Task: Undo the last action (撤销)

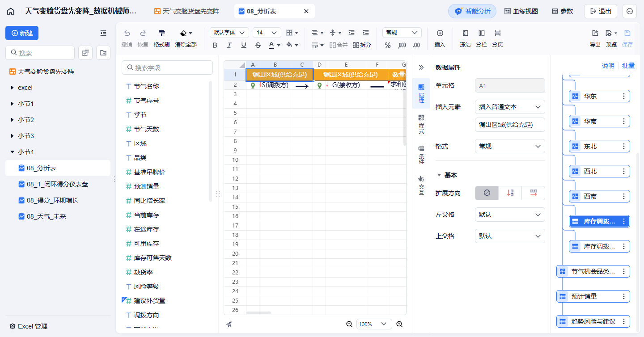Action: (x=127, y=38)
